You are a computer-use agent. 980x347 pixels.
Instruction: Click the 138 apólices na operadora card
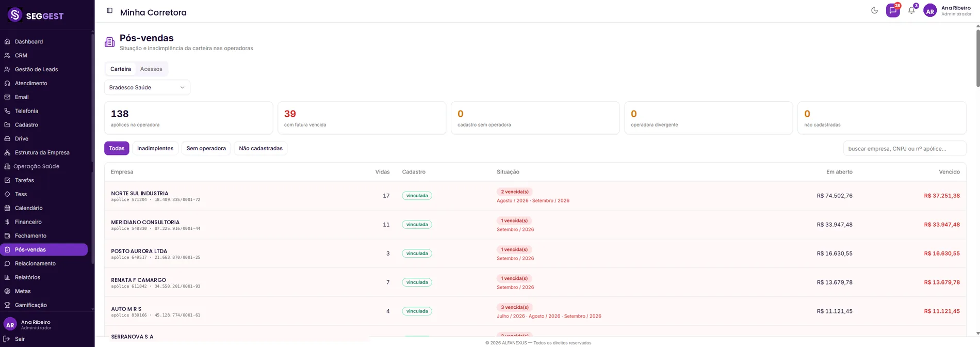coord(188,118)
